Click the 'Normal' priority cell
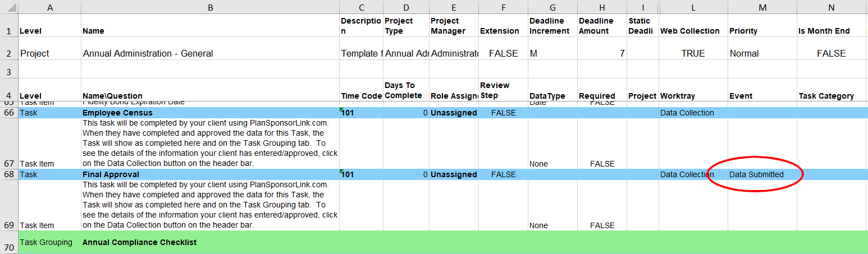The width and height of the screenshot is (868, 254). 762,49
